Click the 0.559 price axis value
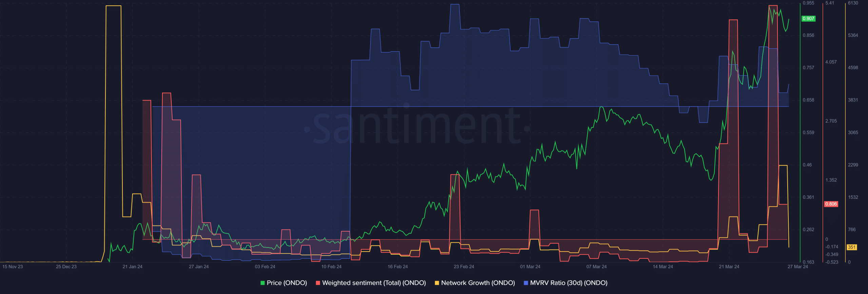868x294 pixels. coord(808,133)
